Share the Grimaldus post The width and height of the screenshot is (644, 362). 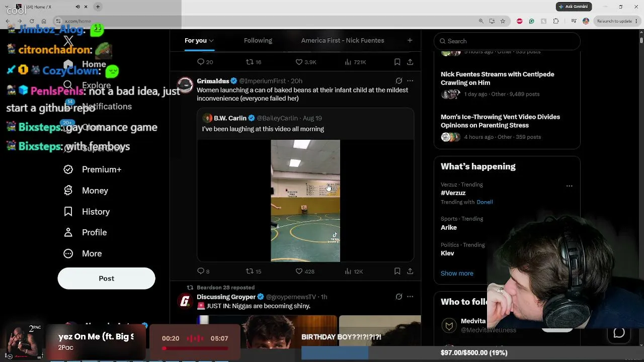410,271
